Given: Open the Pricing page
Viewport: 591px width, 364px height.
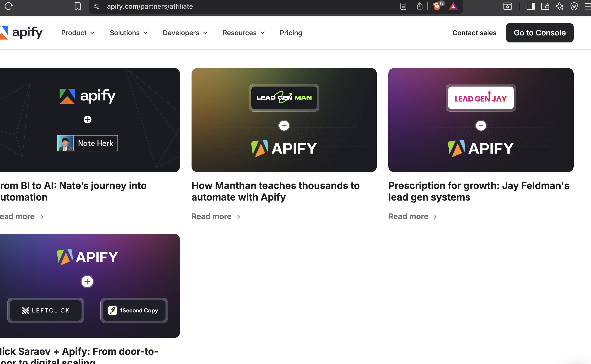Looking at the screenshot, I should click(291, 33).
